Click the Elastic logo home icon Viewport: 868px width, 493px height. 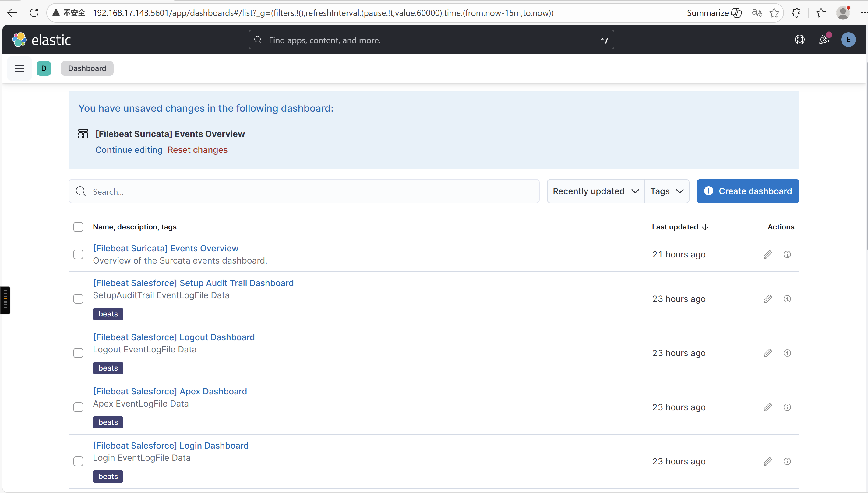click(x=19, y=40)
